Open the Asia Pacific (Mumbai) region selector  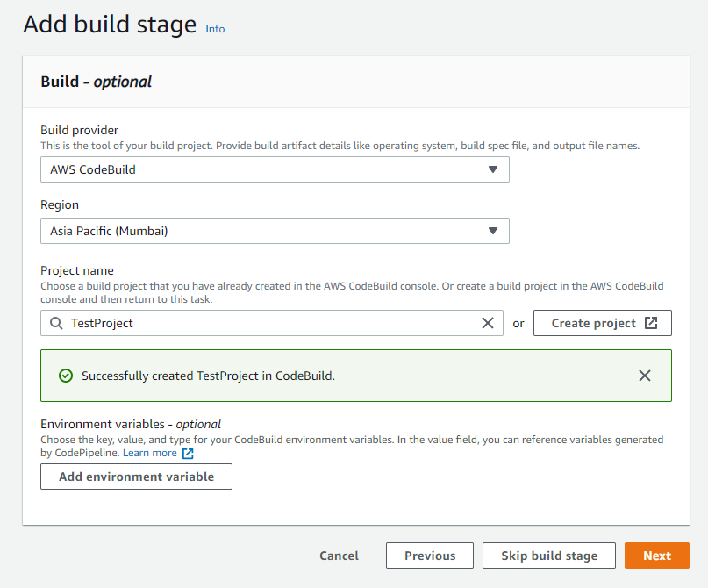coord(263,231)
